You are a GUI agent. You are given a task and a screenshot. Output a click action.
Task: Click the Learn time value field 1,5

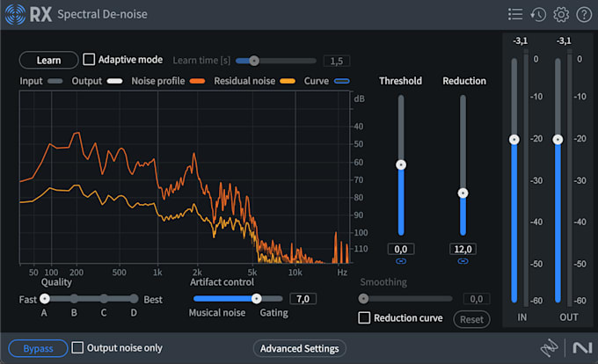click(336, 61)
